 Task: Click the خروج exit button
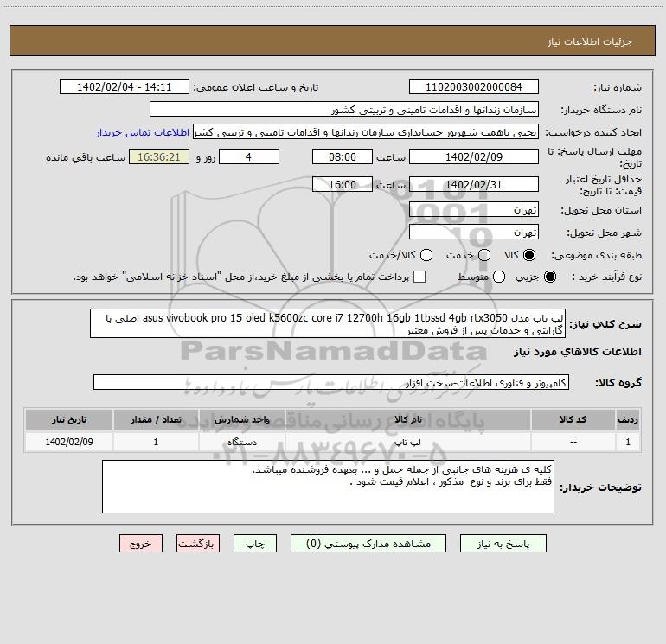pos(141,544)
